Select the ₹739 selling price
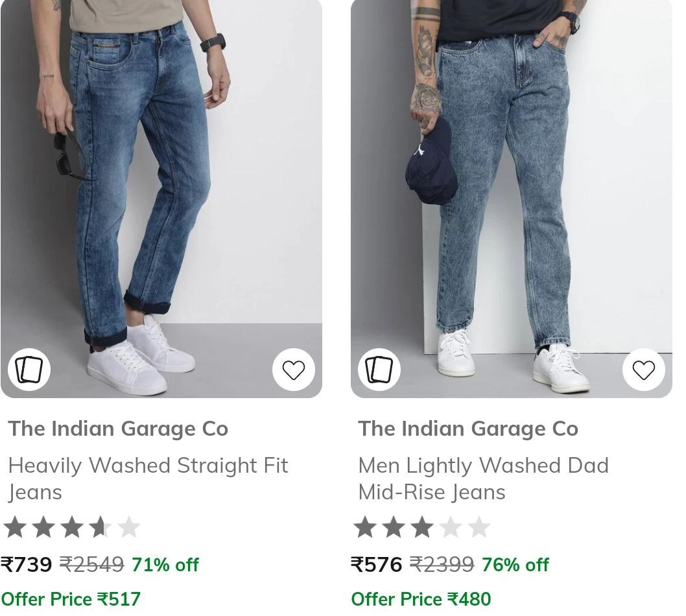 pyautogui.click(x=26, y=564)
